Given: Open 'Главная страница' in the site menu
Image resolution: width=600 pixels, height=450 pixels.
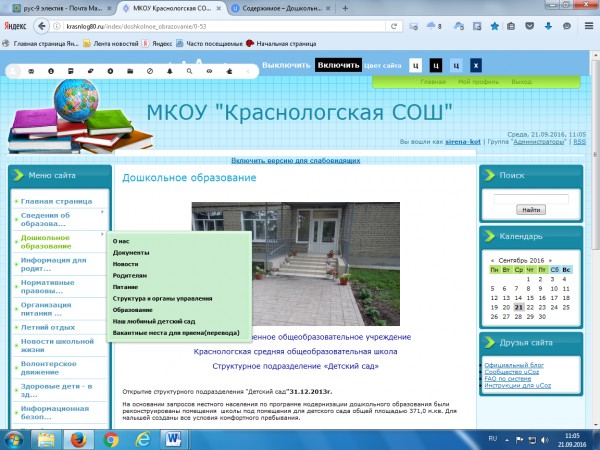Looking at the screenshot, I should click(x=56, y=201).
